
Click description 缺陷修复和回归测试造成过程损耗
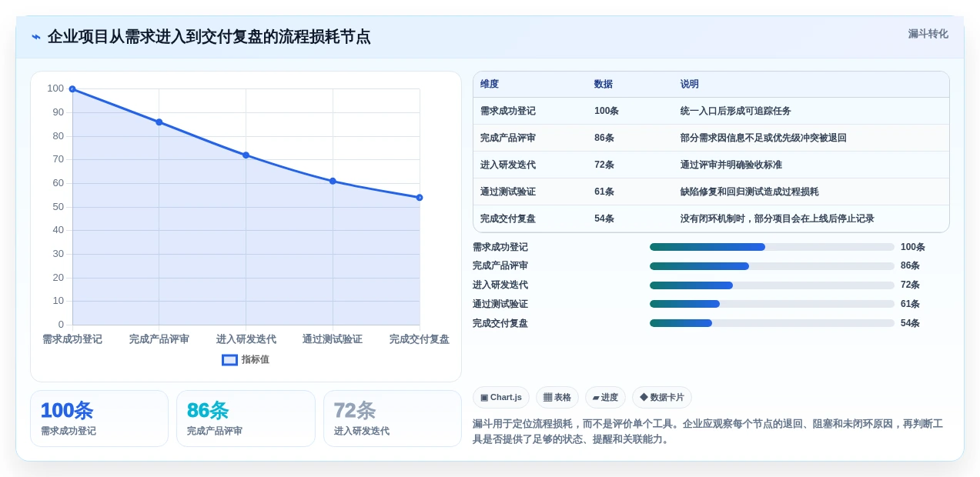(x=750, y=192)
